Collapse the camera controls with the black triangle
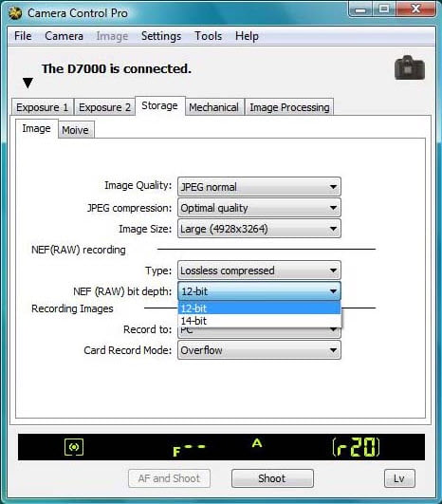 pyautogui.click(x=28, y=84)
